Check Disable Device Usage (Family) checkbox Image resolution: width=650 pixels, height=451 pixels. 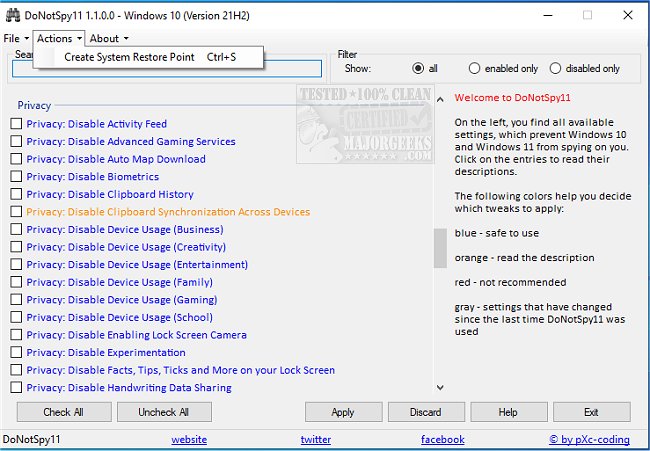point(16,282)
